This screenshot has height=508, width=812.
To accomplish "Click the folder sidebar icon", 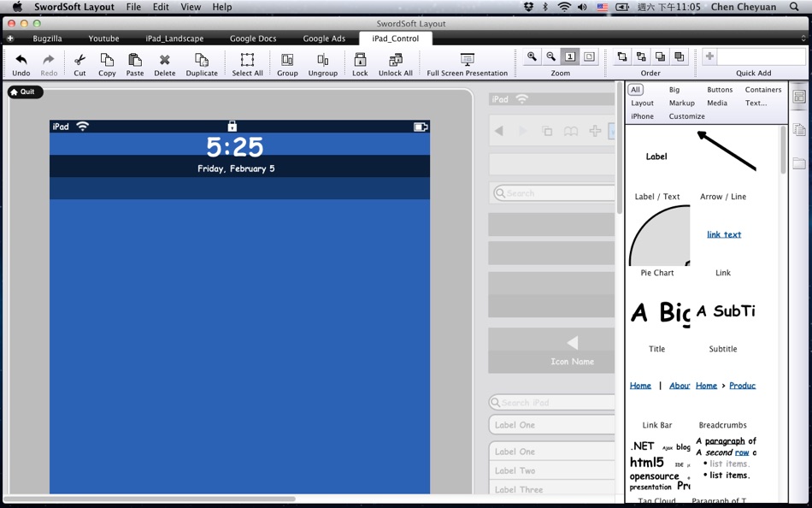I will [799, 164].
